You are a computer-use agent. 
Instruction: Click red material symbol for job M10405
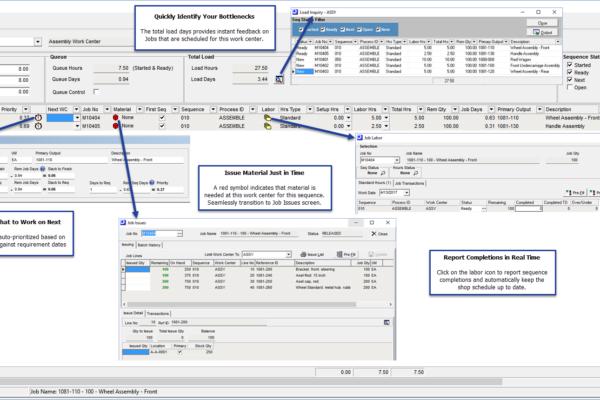point(116,126)
